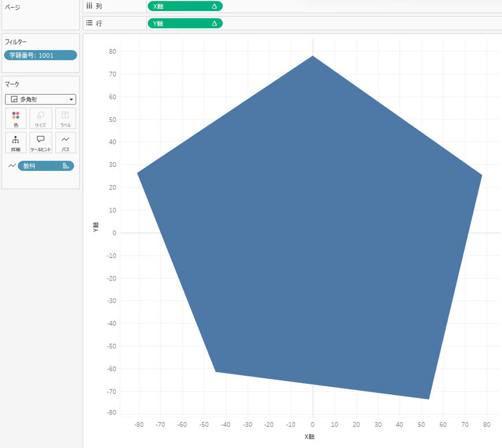Open the ツールヒント (Tooltip) mark card
Image resolution: width=502 pixels, height=448 pixels.
point(40,143)
